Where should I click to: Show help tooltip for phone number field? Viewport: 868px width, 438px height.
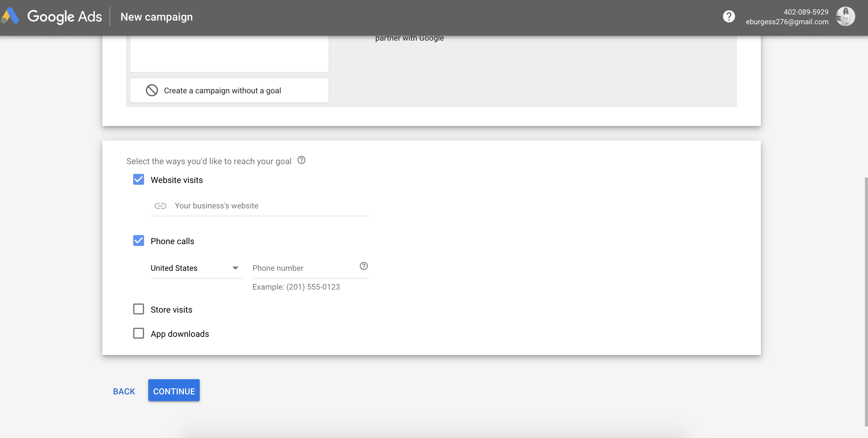pyautogui.click(x=363, y=266)
